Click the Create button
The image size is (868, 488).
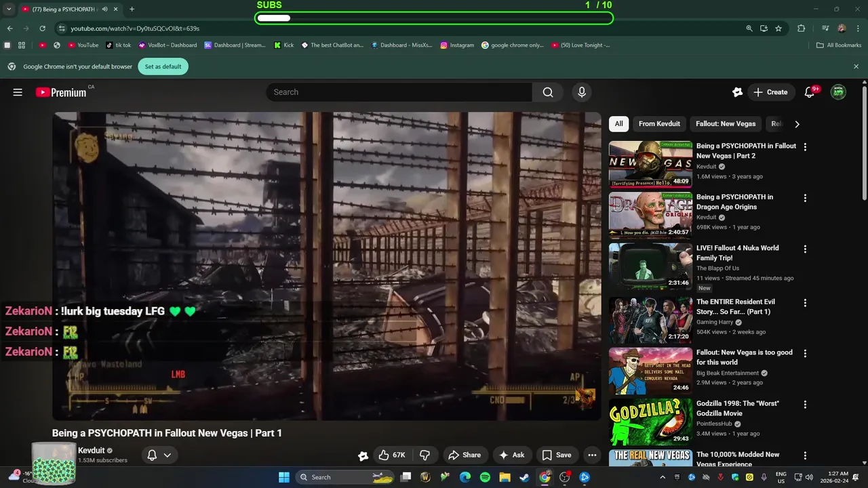pyautogui.click(x=771, y=92)
